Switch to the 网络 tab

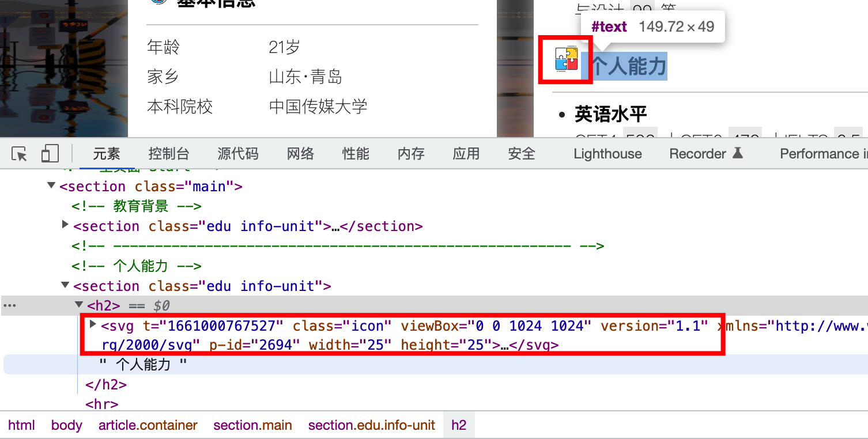pos(300,154)
